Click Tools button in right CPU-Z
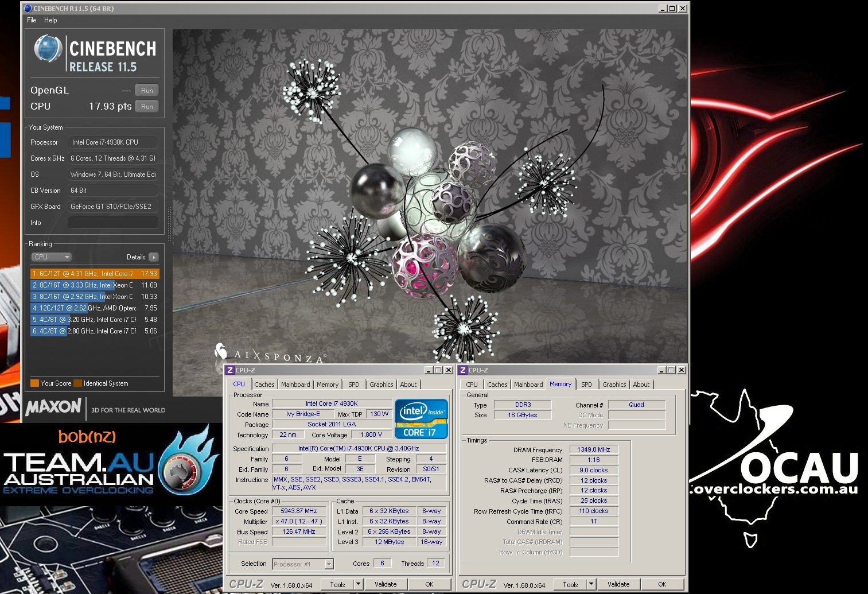 pos(570,584)
